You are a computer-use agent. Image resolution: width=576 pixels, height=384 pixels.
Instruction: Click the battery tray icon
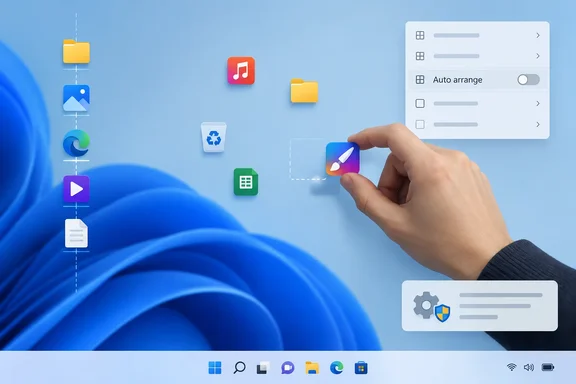[x=548, y=367]
